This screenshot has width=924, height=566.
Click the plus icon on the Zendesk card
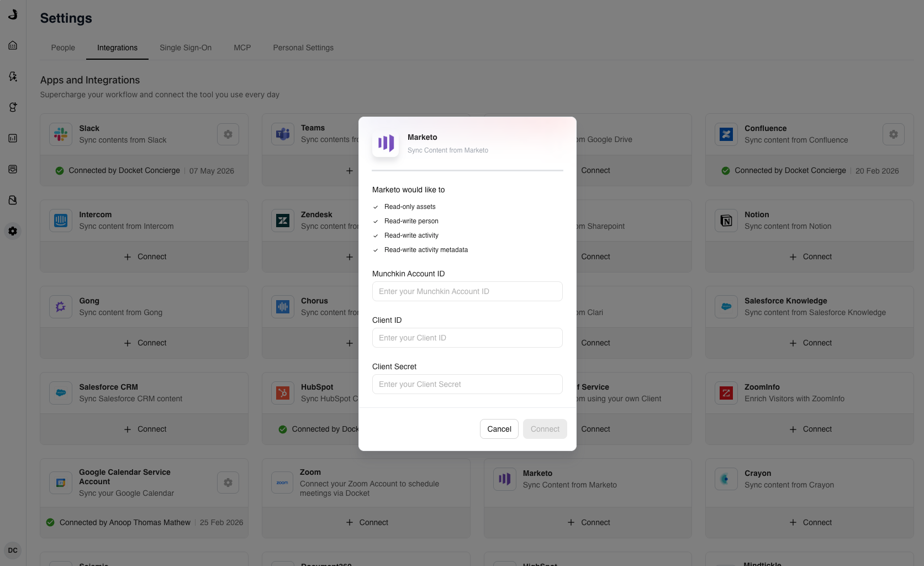350,257
